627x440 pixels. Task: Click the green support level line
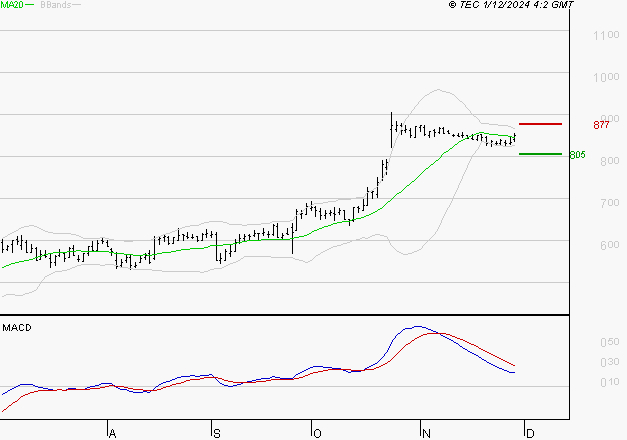pos(540,154)
